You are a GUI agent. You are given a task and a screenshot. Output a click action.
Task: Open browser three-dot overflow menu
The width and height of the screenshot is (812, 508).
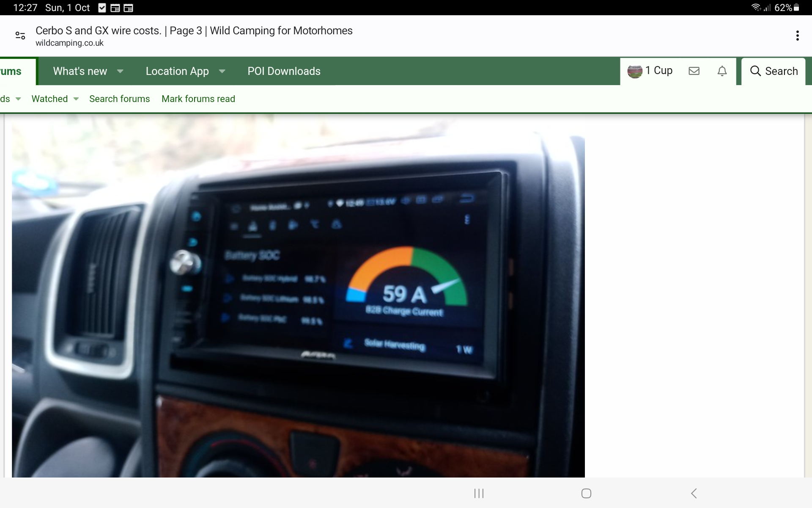pos(797,36)
